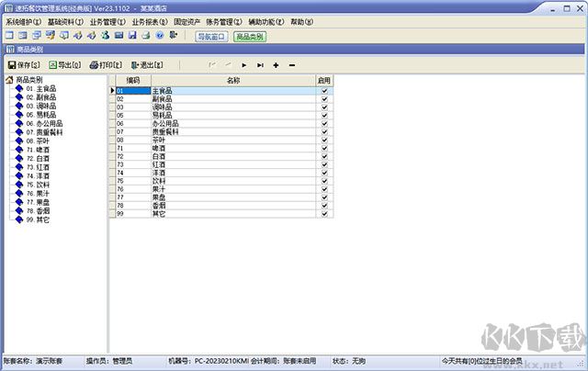Open the 账务管理 menu
Image resolution: width=588 pixels, height=371 pixels.
224,22
